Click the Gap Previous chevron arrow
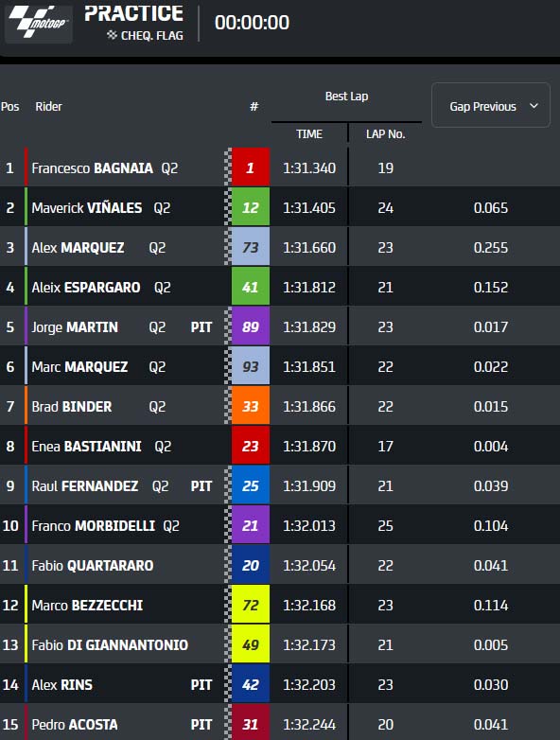560x740 pixels. 534,106
